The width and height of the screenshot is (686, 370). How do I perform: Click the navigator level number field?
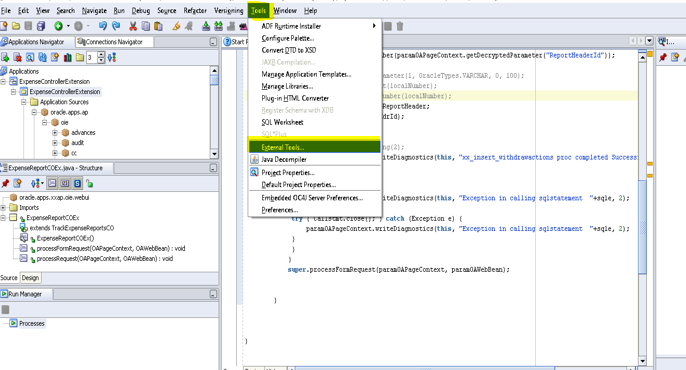[x=92, y=57]
